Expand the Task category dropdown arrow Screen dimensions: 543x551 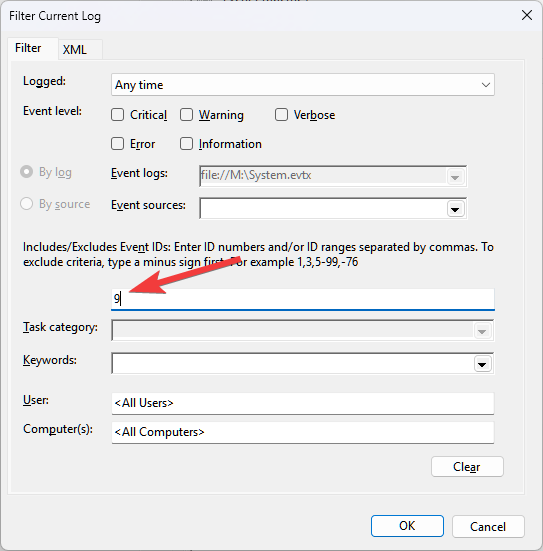coord(482,331)
